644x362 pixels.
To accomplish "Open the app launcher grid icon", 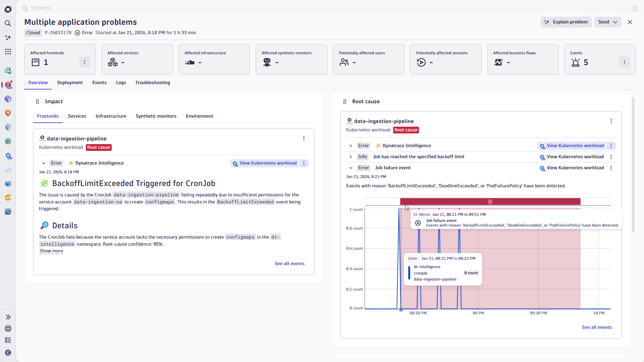I will pos(8,52).
